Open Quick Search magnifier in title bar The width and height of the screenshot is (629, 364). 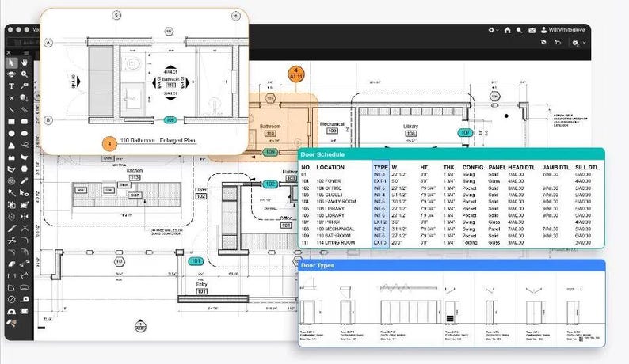click(x=520, y=30)
